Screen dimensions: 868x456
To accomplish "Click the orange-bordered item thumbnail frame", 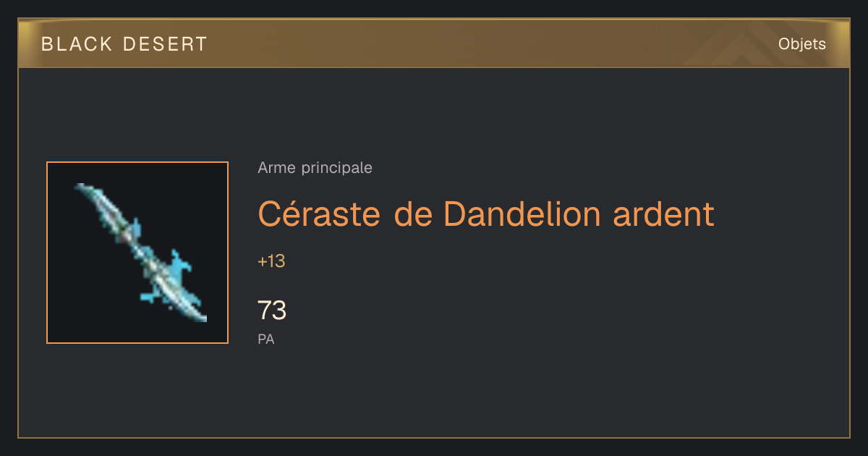I will coord(137,253).
